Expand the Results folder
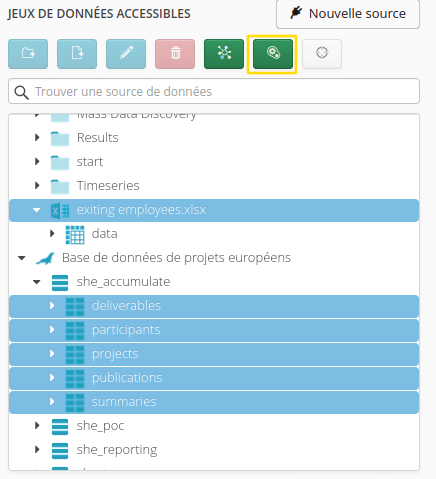The width and height of the screenshot is (436, 479). tap(37, 137)
